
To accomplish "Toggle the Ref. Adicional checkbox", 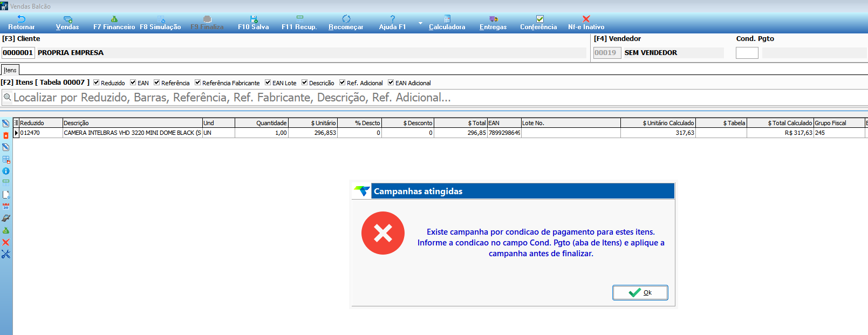I will point(343,83).
